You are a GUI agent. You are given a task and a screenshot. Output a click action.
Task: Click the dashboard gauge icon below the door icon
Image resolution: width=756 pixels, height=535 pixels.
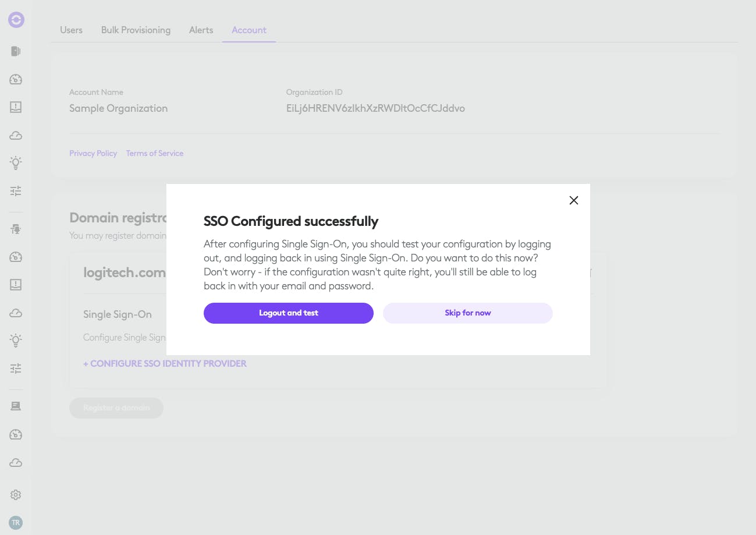coord(16,79)
